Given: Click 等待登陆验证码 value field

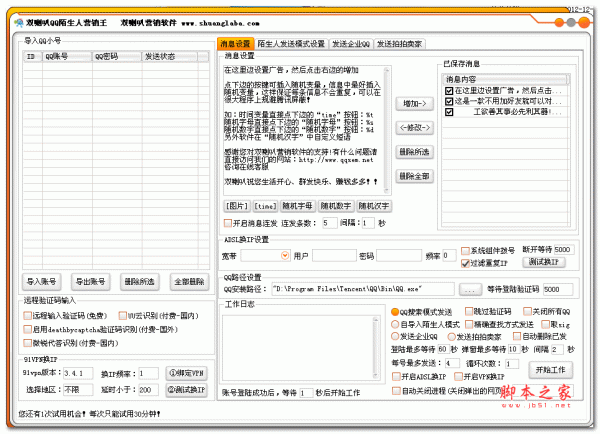Looking at the screenshot, I should pyautogui.click(x=558, y=289).
